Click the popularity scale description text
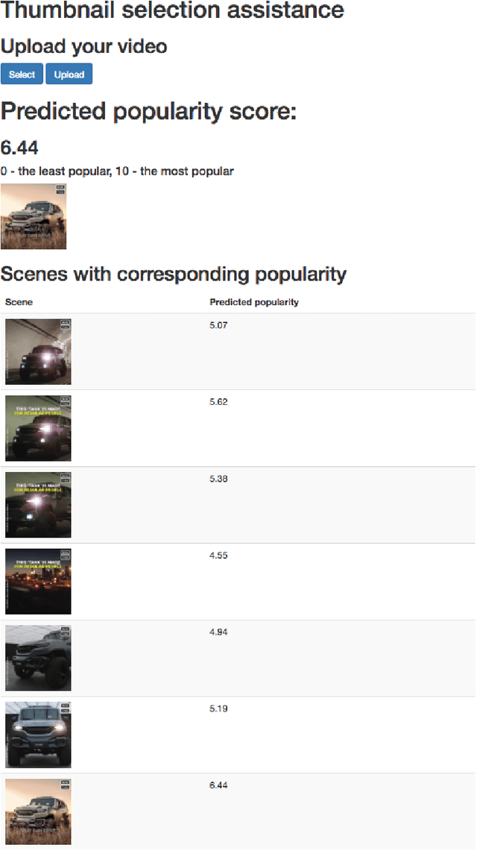The image size is (477, 868). 117,172
